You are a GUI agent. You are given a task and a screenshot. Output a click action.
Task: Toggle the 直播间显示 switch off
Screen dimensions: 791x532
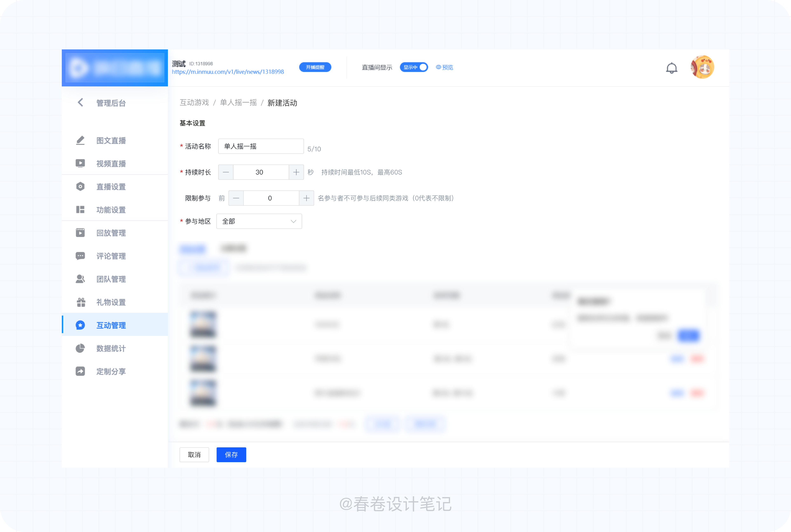point(413,67)
